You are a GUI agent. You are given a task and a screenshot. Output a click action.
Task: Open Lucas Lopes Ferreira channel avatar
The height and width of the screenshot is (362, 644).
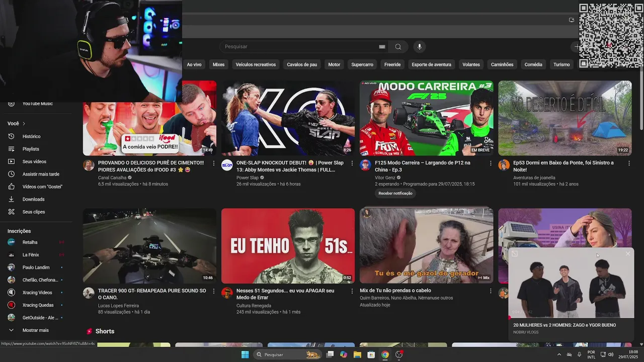tap(89, 293)
